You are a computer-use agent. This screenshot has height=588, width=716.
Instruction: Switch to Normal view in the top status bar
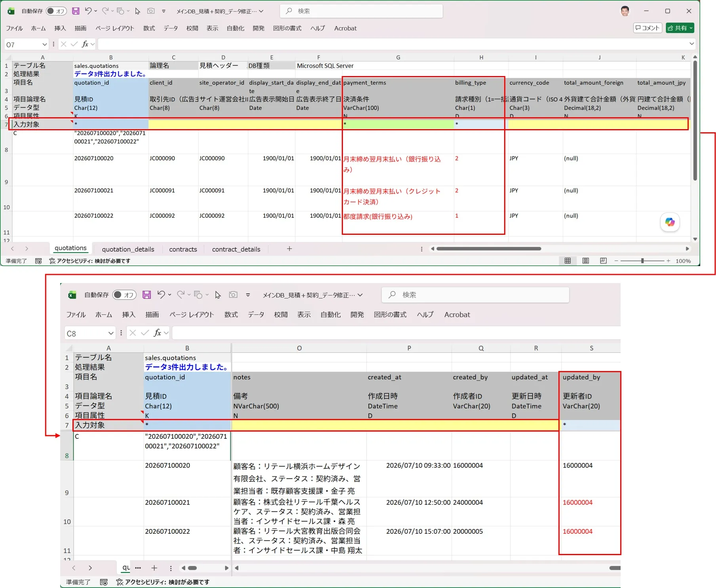(x=567, y=261)
